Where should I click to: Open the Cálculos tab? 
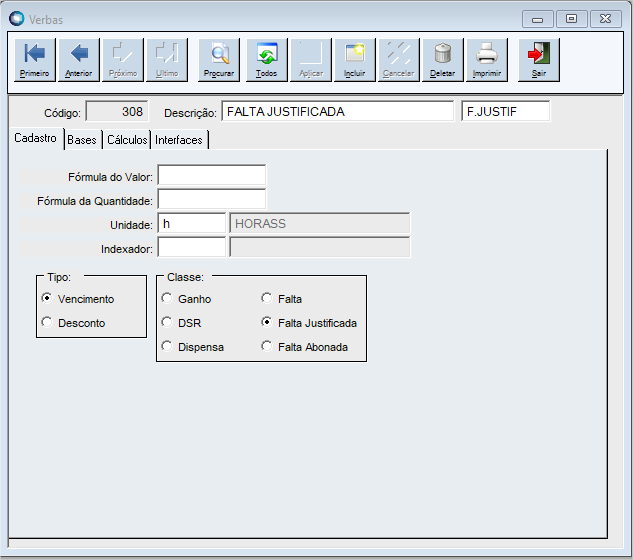127,140
